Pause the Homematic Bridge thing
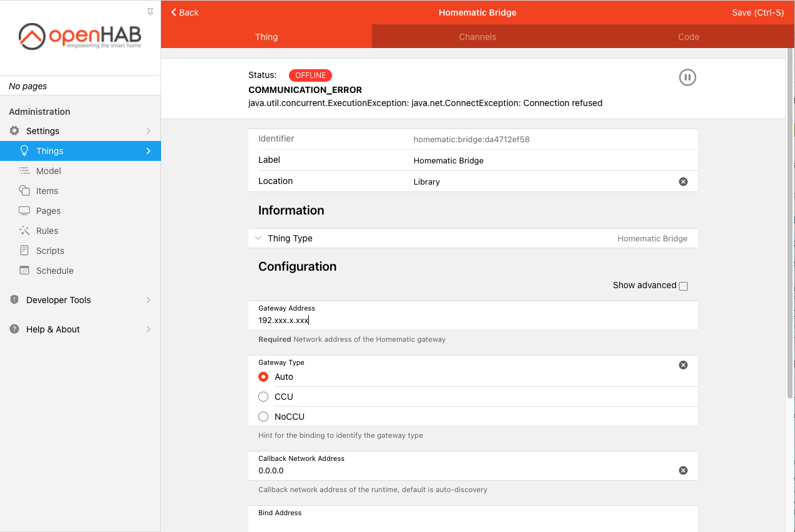Screen dimensions: 795x532 [687, 77]
